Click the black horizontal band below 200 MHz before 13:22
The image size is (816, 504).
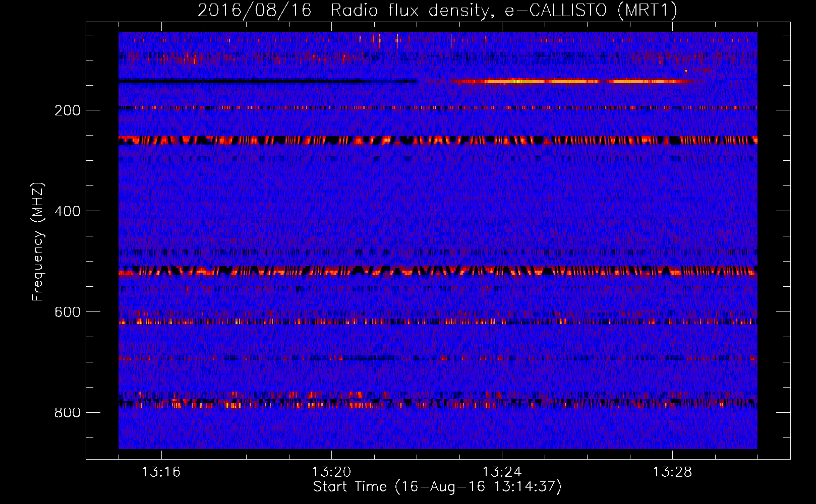(x=267, y=81)
